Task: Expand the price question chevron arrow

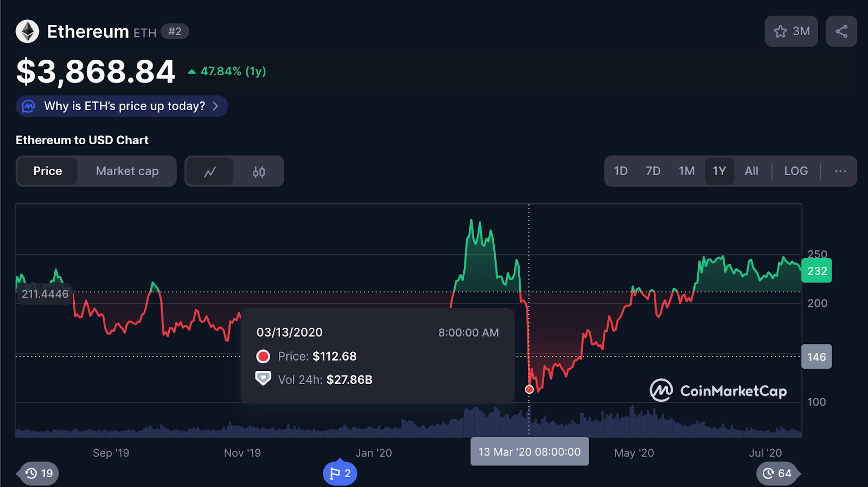Action: pyautogui.click(x=215, y=106)
